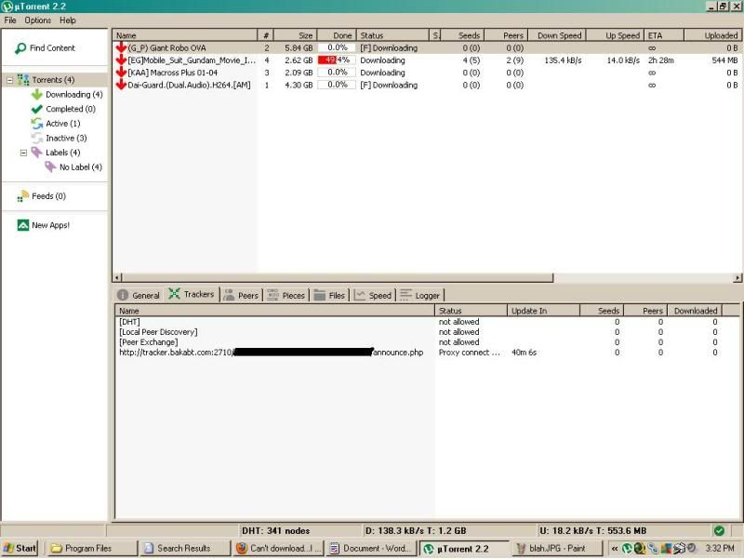Click red arrow icon of Dai-Guard torrent
This screenshot has height=560, width=744.
coord(121,85)
